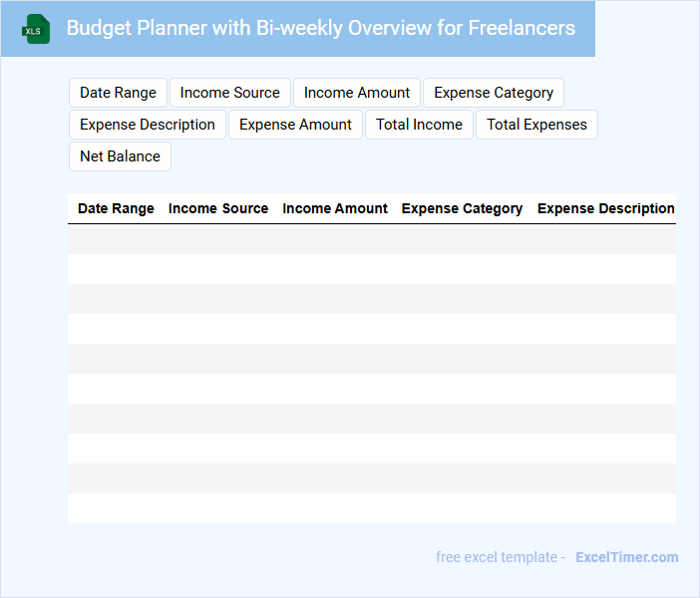Open the ExcelTimer.com link

tap(626, 557)
